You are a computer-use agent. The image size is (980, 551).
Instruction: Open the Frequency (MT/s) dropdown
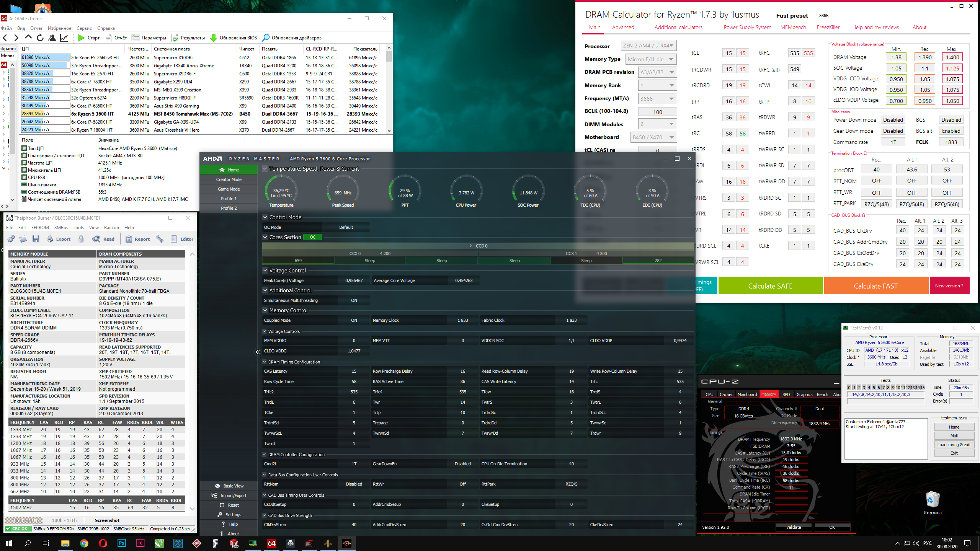[x=657, y=99]
